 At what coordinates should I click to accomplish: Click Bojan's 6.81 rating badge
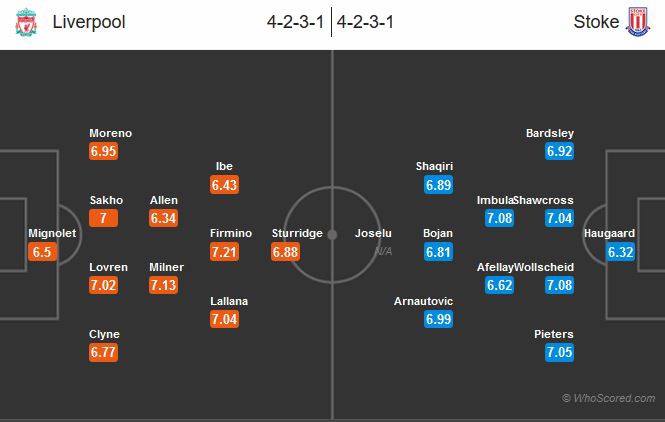438,252
